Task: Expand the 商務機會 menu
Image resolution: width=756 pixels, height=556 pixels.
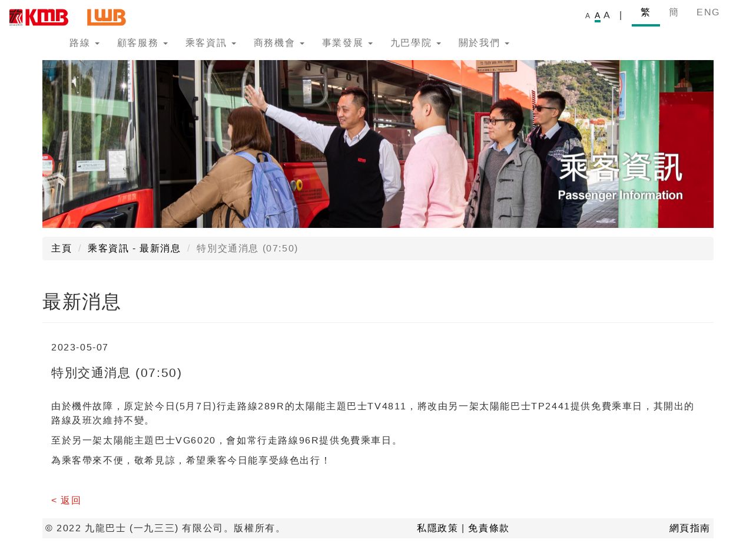Action: [x=279, y=43]
